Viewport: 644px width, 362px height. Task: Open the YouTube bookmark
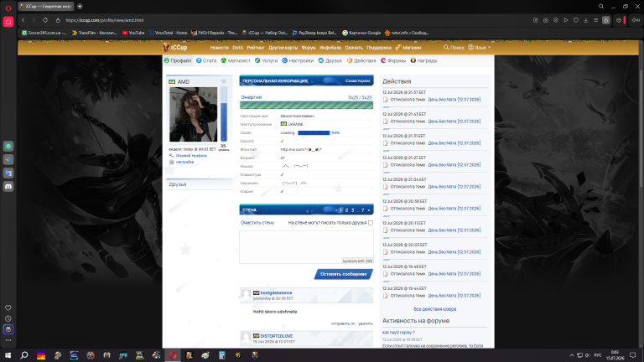pyautogui.click(x=133, y=33)
